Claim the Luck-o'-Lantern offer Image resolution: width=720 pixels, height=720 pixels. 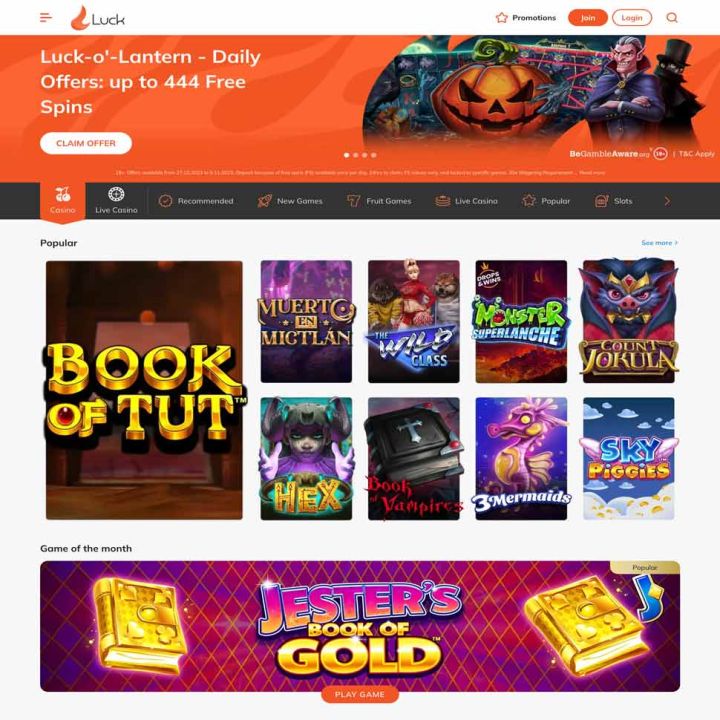click(x=86, y=143)
